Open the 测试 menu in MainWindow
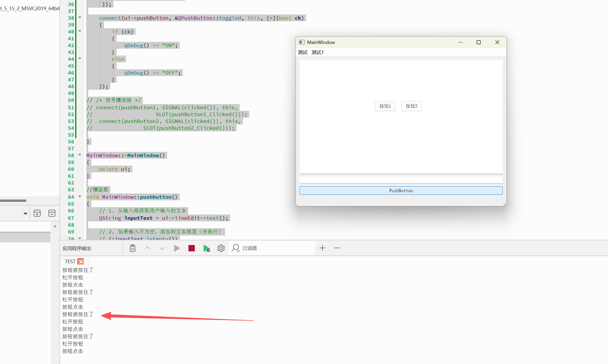Viewport: 608px width, 364px height. pos(303,52)
